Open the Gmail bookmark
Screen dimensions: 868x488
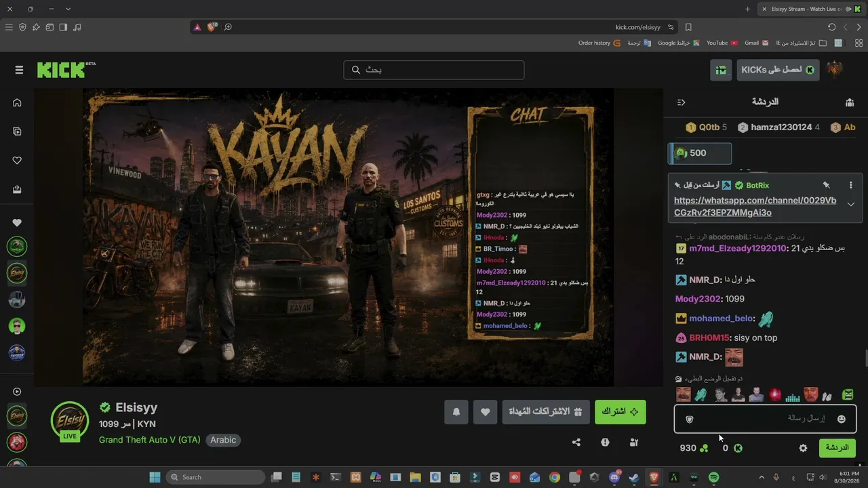click(757, 43)
